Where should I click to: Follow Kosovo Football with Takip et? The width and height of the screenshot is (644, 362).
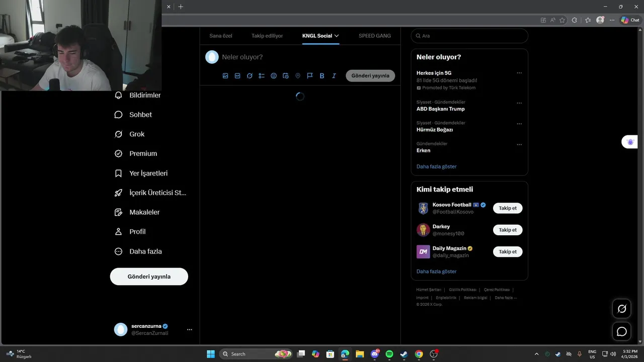pyautogui.click(x=508, y=208)
